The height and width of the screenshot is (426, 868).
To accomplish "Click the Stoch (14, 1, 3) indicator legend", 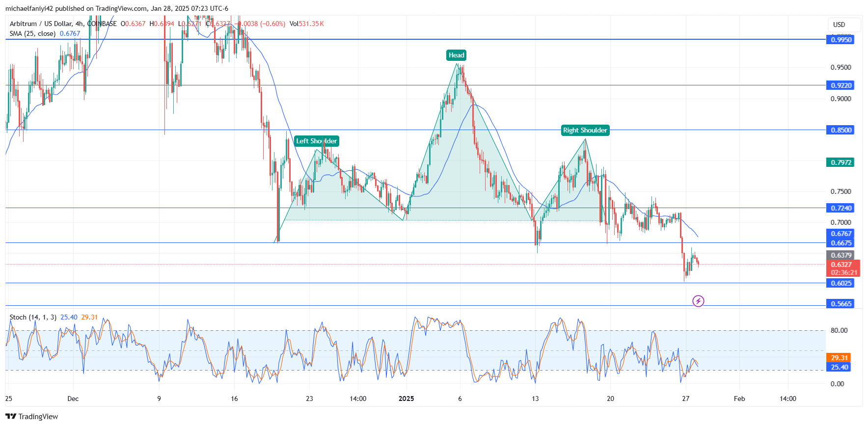I will pyautogui.click(x=33, y=317).
